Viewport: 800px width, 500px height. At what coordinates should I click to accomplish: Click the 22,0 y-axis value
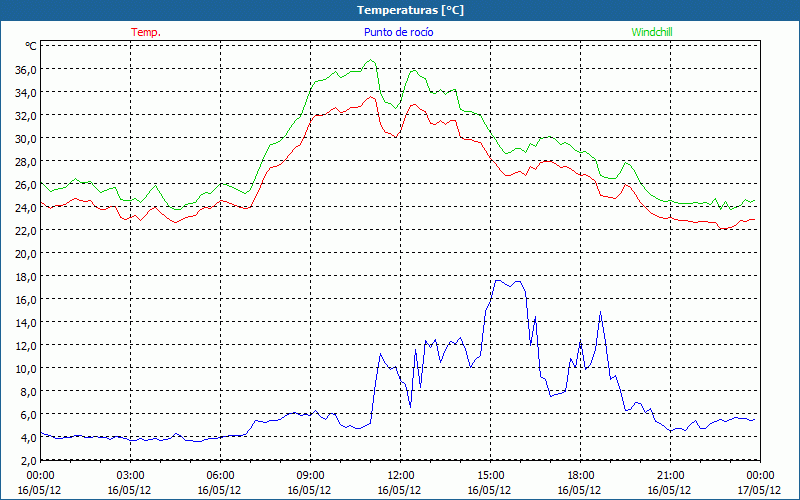(26, 231)
